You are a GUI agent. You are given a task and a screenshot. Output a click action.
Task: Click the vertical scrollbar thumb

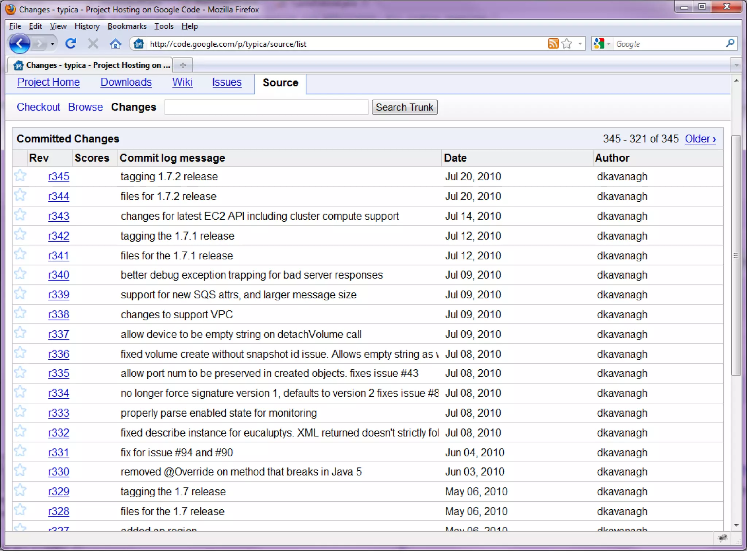(736, 255)
